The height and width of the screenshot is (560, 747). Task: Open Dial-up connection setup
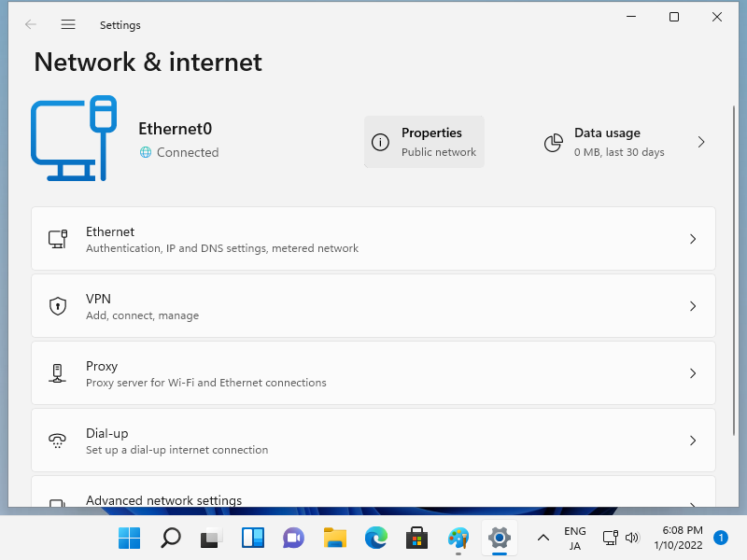[x=373, y=441]
